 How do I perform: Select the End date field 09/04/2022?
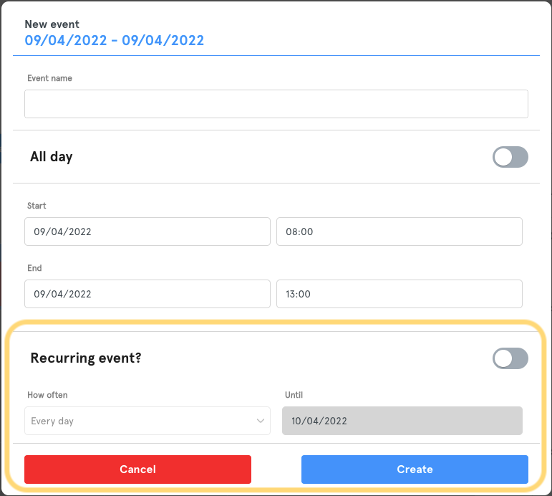coord(147,294)
